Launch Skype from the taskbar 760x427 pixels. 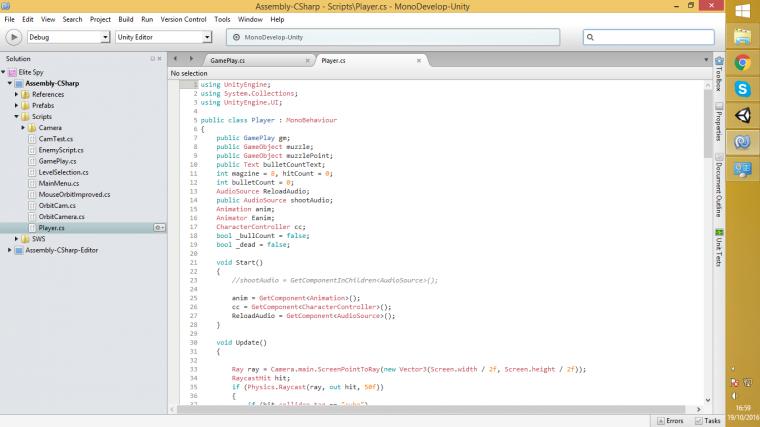743,89
